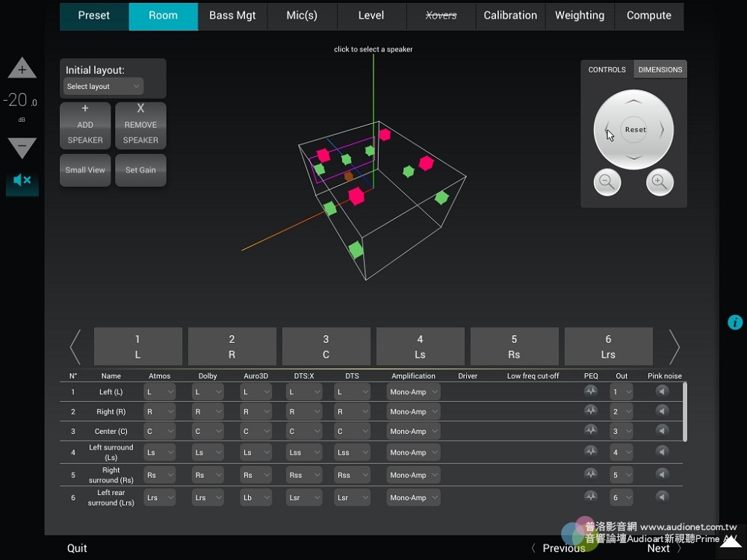The image size is (747, 560).
Task: Select speaker tile 4 Ls
Action: pos(420,346)
